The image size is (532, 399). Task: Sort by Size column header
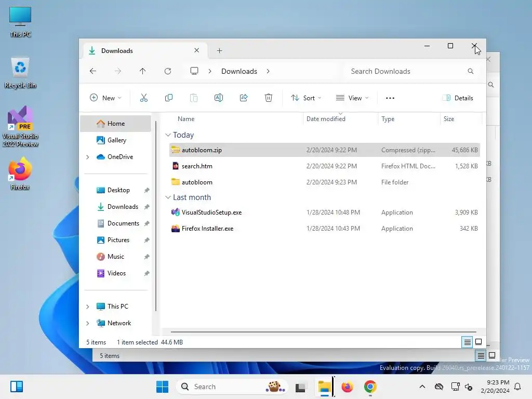pos(449,119)
